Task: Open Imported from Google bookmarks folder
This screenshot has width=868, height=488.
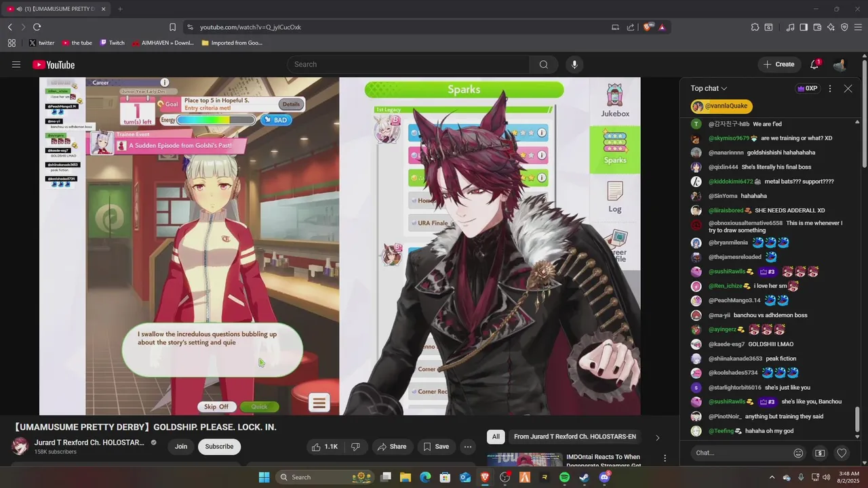Action: 232,43
